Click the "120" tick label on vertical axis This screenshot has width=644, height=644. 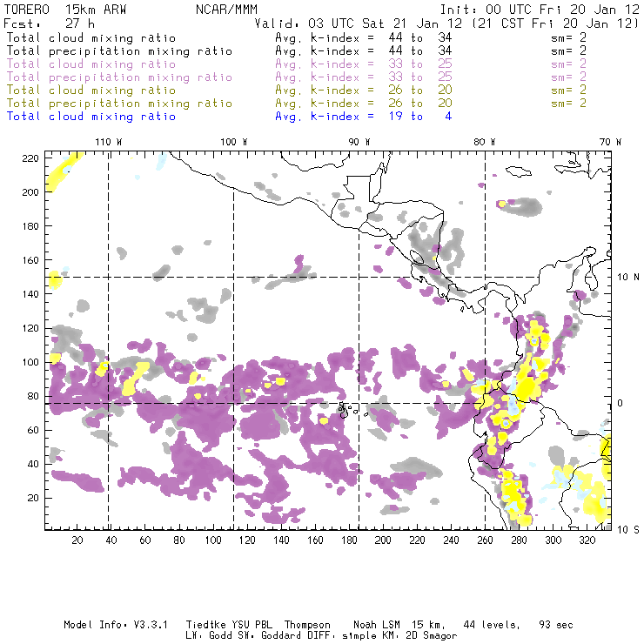pyautogui.click(x=30, y=328)
